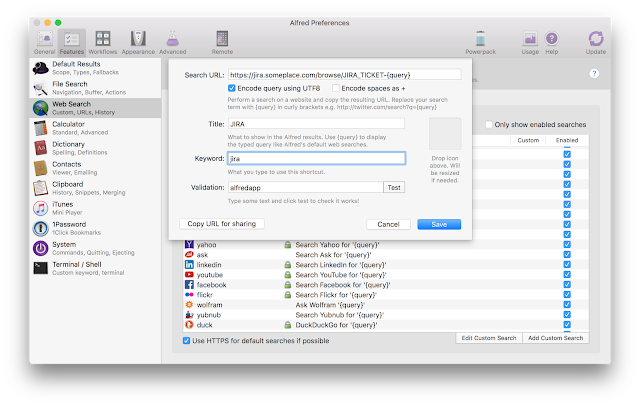Sort by the Custom column header
640x406 pixels.
coord(528,140)
